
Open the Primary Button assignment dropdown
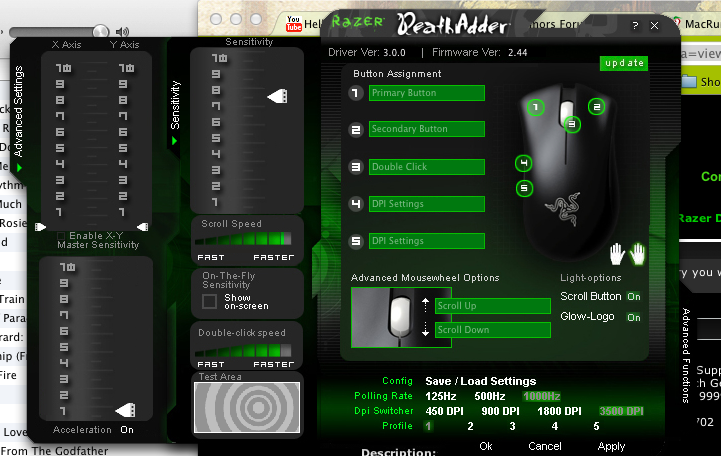[427, 93]
